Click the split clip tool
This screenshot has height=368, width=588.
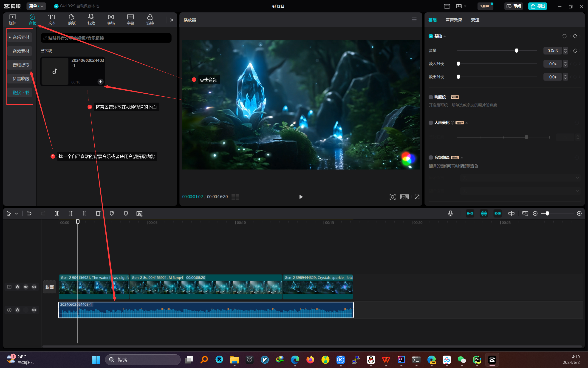[x=57, y=213]
